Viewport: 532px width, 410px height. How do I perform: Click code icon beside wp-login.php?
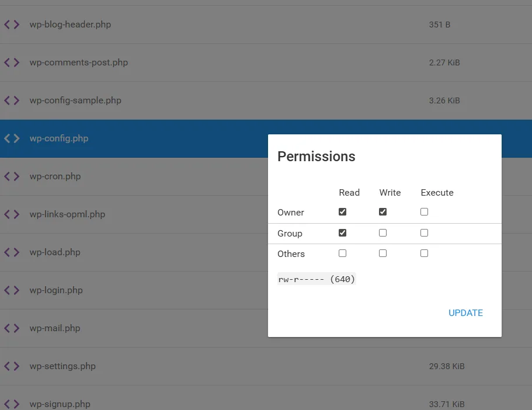pyautogui.click(x=12, y=290)
